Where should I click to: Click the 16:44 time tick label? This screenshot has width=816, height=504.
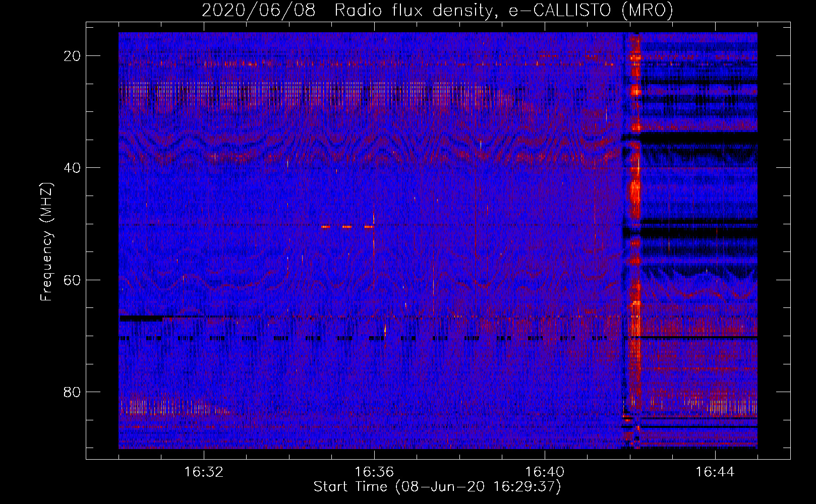(715, 472)
